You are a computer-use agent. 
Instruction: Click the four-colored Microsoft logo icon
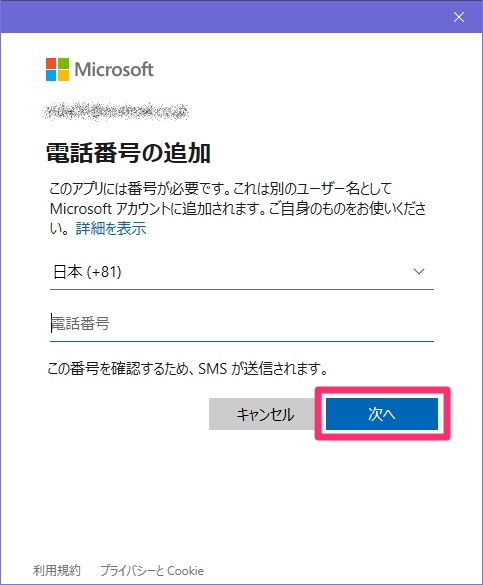point(57,69)
